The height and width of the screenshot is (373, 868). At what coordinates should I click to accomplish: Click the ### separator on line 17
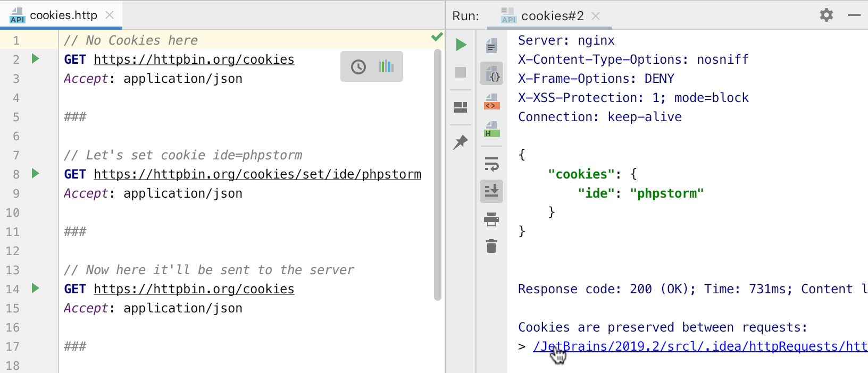[75, 346]
